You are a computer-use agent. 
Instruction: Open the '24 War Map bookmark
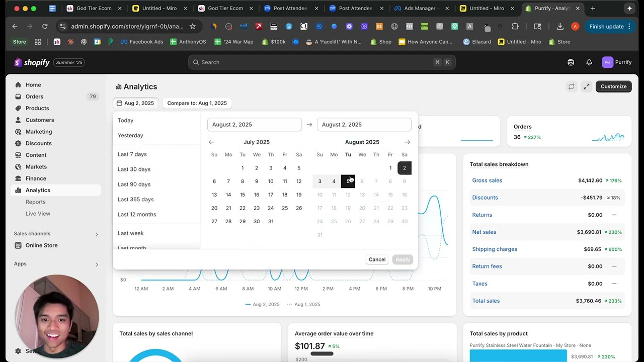coord(234,42)
